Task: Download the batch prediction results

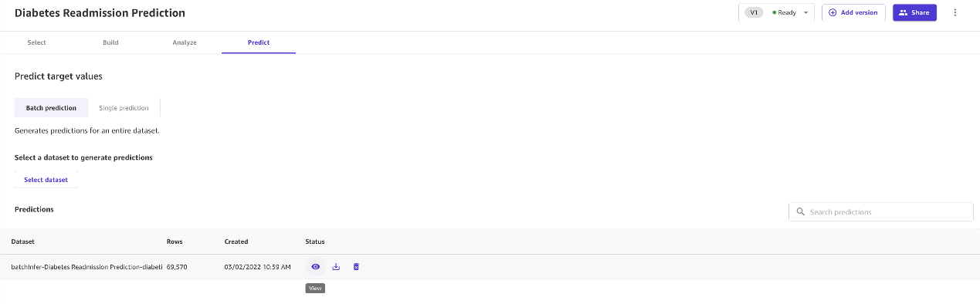Action: click(x=336, y=267)
